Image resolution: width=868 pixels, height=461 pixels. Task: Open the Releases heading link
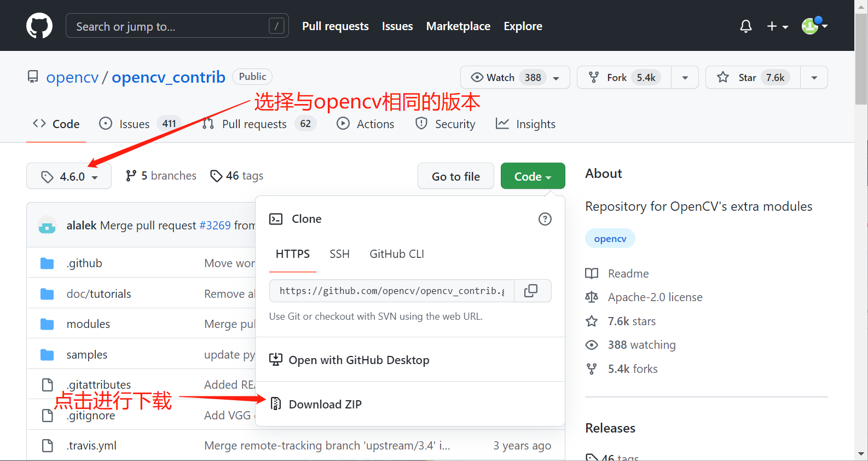(x=610, y=428)
